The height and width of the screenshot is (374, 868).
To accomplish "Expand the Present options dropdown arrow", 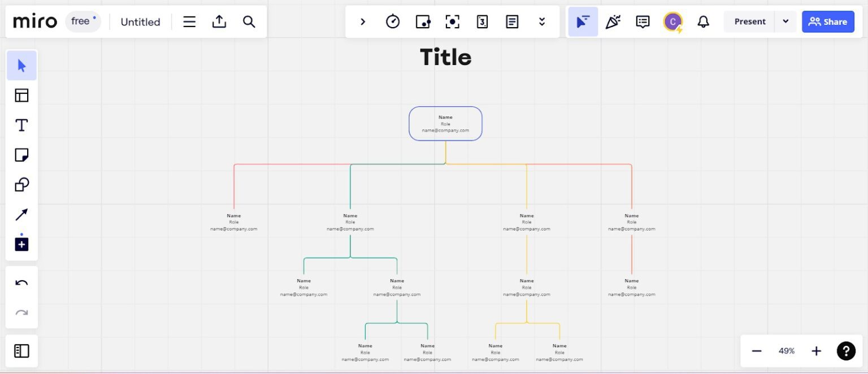I will pyautogui.click(x=785, y=21).
